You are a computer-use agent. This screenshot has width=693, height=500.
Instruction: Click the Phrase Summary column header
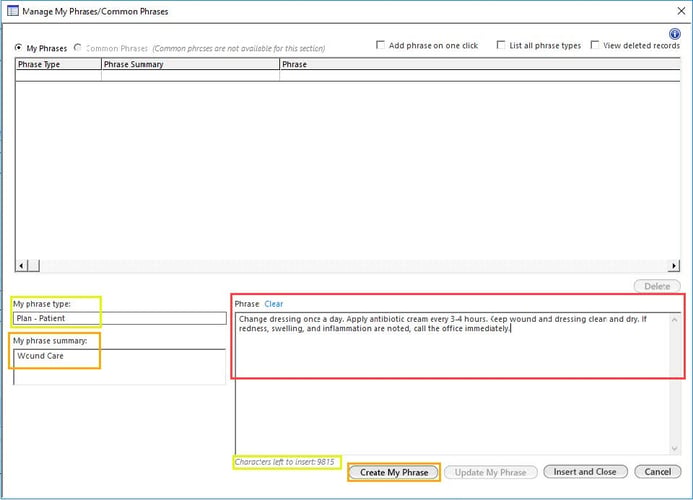(190, 64)
